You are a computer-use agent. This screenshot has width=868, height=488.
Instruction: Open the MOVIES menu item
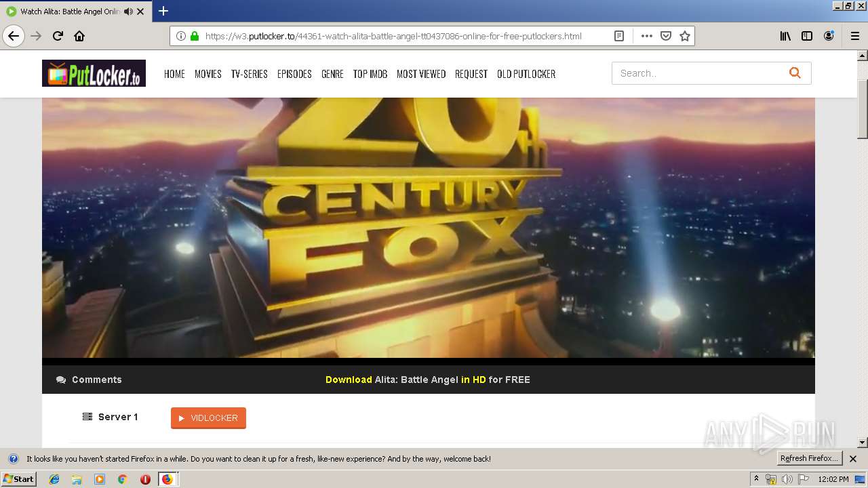(x=208, y=74)
